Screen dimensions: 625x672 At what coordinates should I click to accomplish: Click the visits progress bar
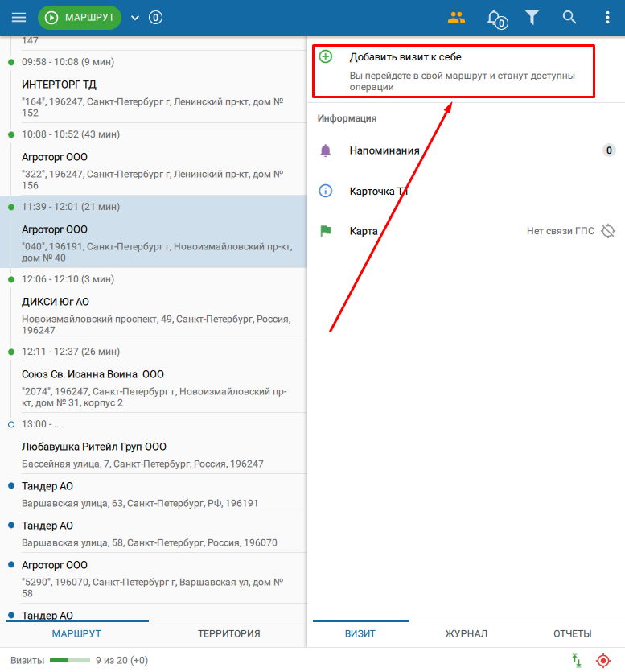(x=70, y=660)
